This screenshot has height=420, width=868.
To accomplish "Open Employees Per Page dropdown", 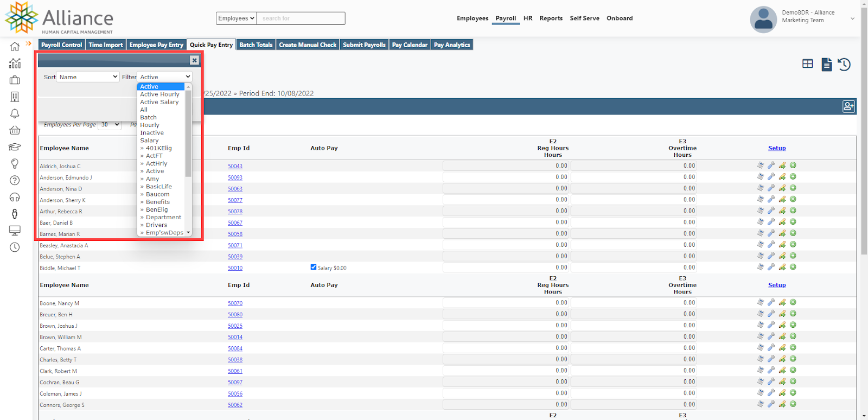I will [110, 125].
